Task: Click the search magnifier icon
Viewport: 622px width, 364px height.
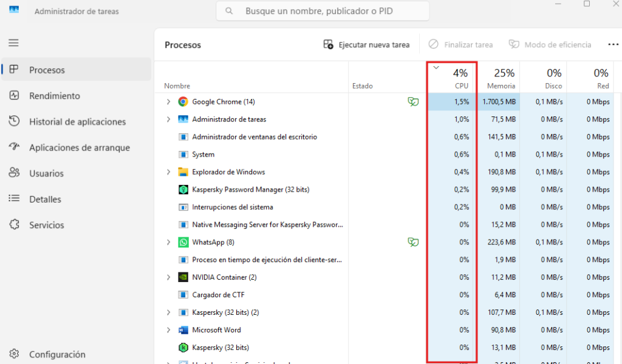Action: pyautogui.click(x=228, y=10)
